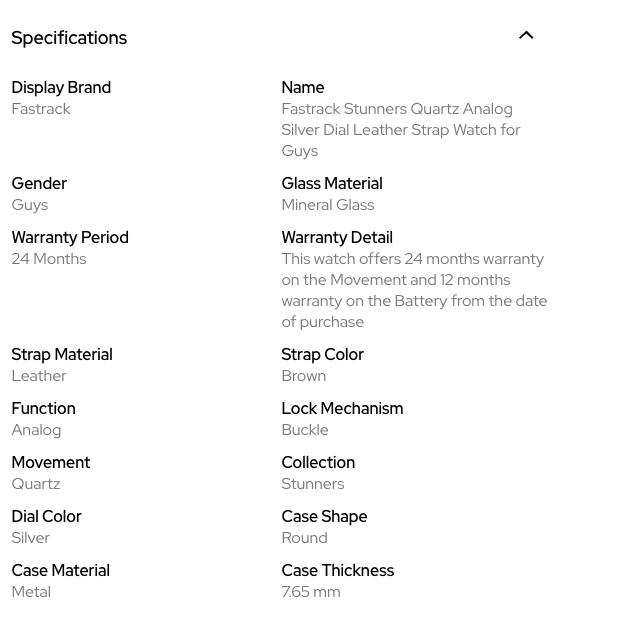
Task: Click the Dial Color value Silver
Action: pos(31,538)
